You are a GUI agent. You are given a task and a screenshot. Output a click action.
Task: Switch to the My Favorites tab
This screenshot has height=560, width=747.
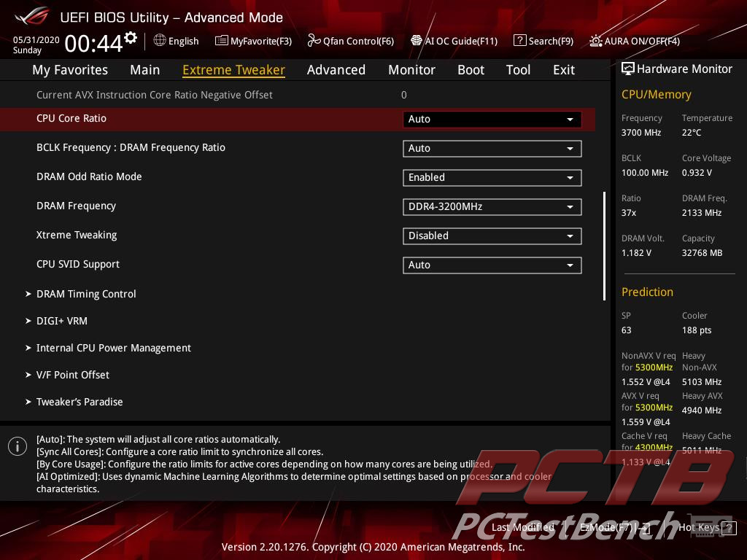point(70,70)
